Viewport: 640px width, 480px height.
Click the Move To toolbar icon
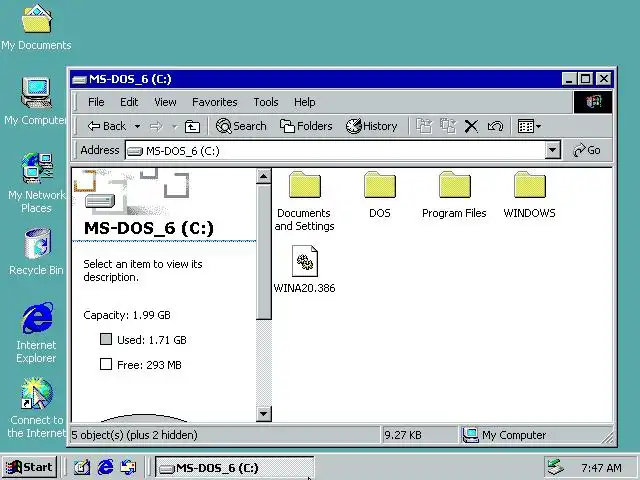coord(424,126)
